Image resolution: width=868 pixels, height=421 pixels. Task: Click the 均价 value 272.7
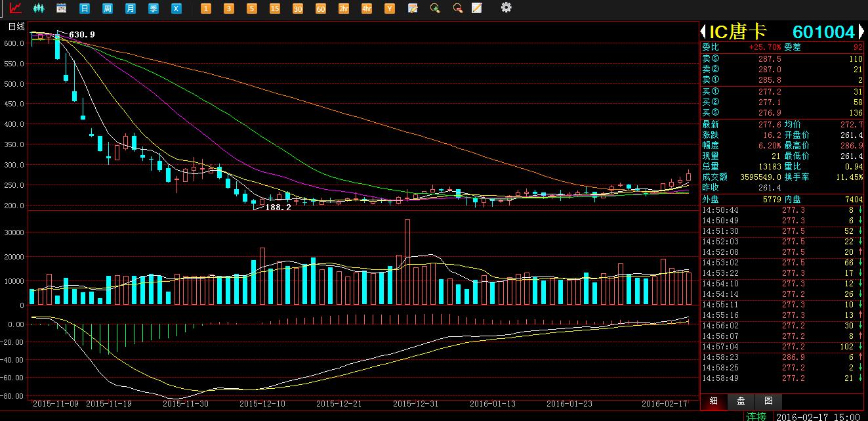[x=852, y=124]
